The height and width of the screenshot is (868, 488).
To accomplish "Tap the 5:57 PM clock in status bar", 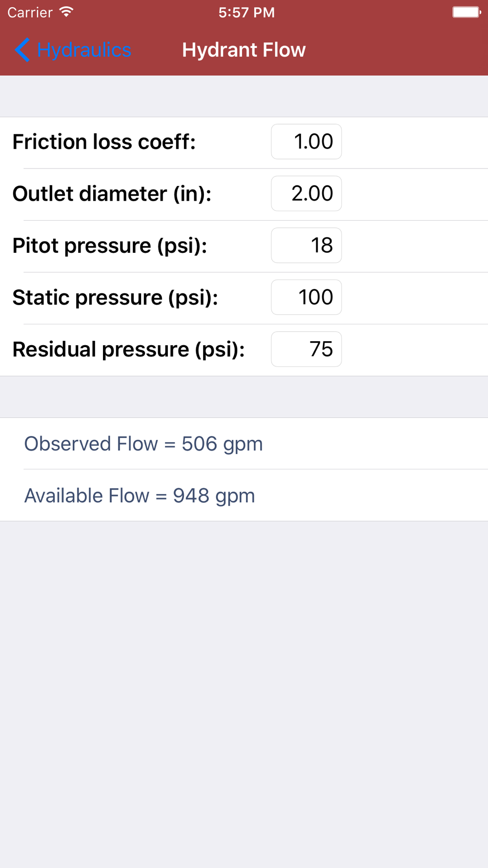I will [246, 13].
